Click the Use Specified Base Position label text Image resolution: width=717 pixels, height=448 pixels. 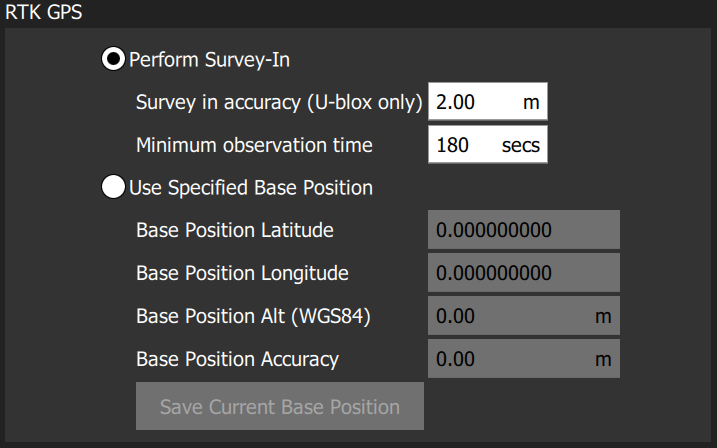pos(251,188)
